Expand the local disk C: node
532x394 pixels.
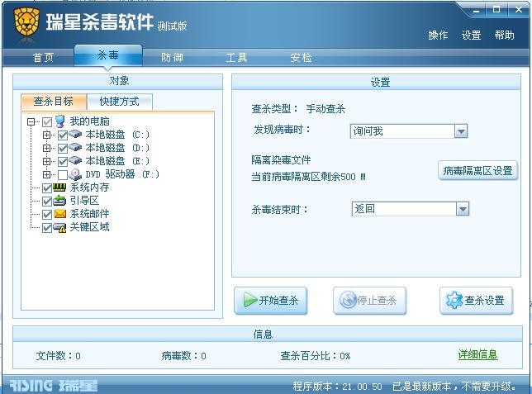(46, 135)
